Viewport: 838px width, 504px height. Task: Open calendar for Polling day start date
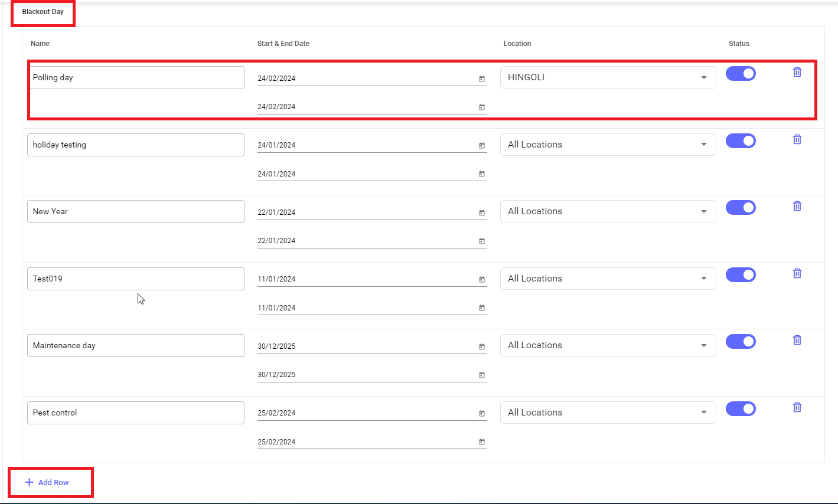[x=482, y=78]
